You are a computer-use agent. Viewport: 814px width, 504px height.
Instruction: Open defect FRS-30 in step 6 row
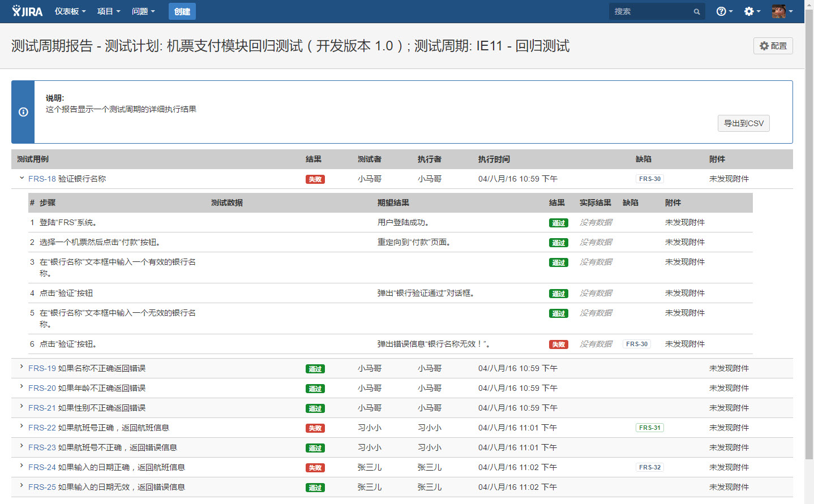(x=637, y=344)
